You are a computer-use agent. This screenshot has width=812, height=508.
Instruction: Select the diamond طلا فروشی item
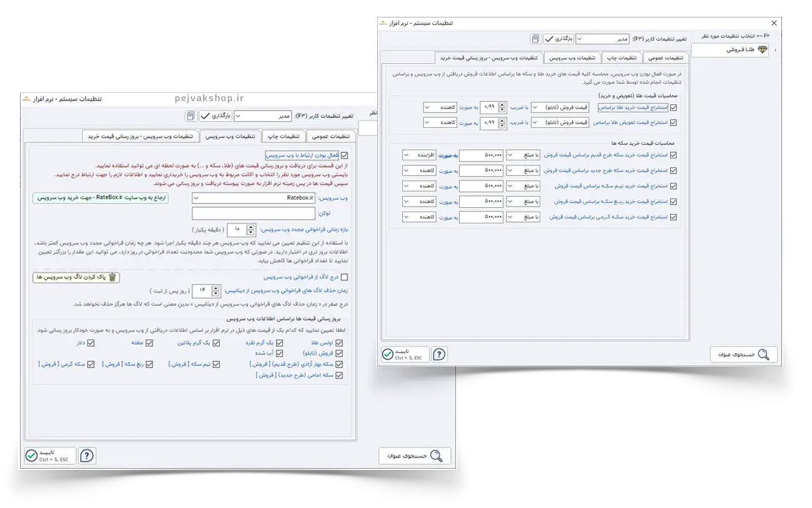pos(762,50)
